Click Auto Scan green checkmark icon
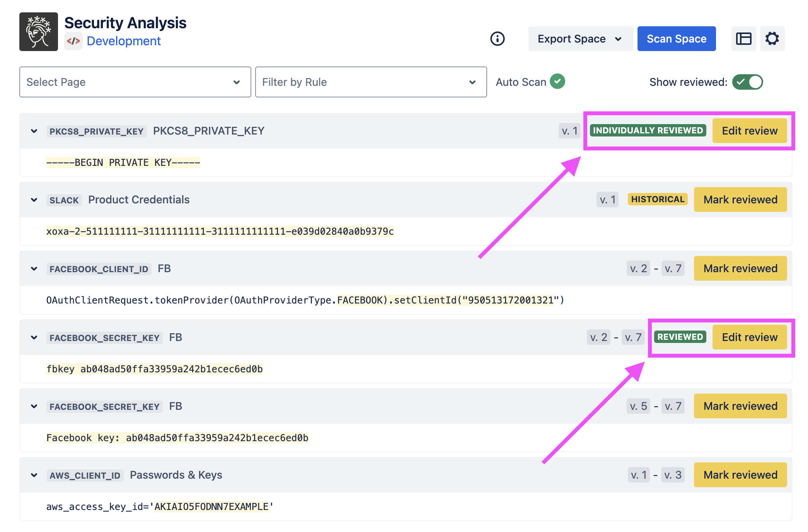 (557, 82)
